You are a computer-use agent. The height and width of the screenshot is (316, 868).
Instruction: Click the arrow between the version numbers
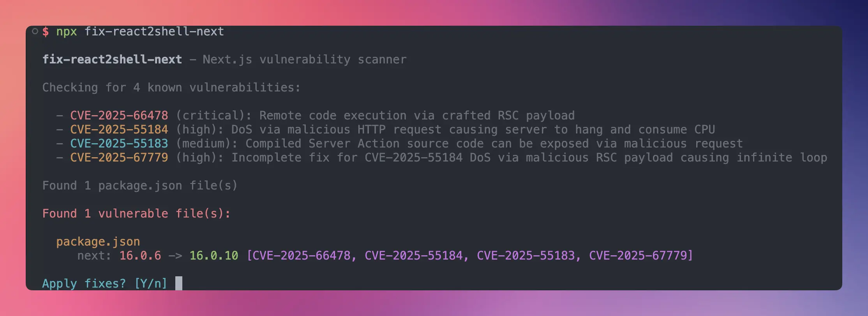(x=175, y=256)
